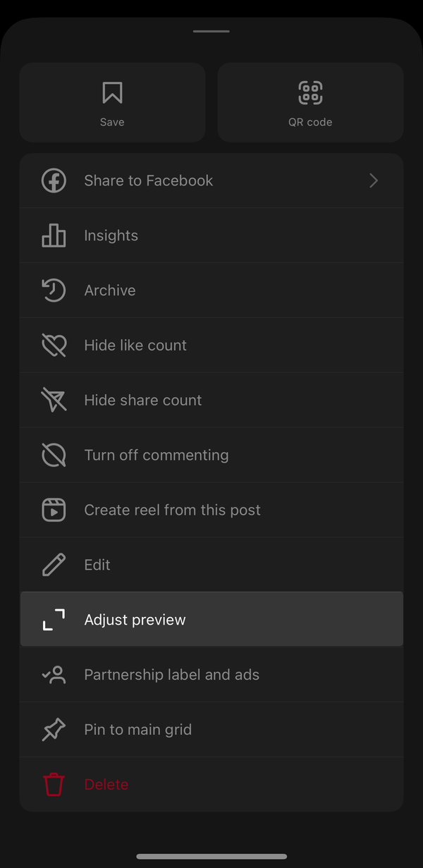Tap the Insights text label
423x868 pixels.
tap(111, 236)
